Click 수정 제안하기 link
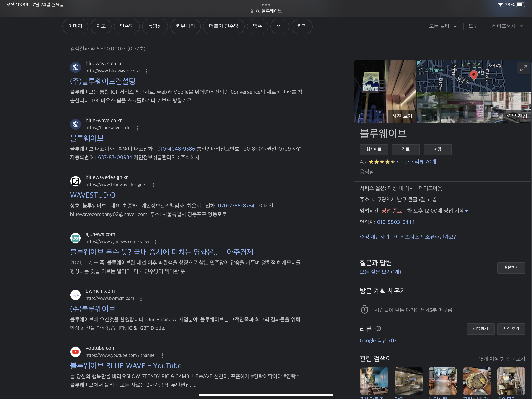 pos(374,237)
